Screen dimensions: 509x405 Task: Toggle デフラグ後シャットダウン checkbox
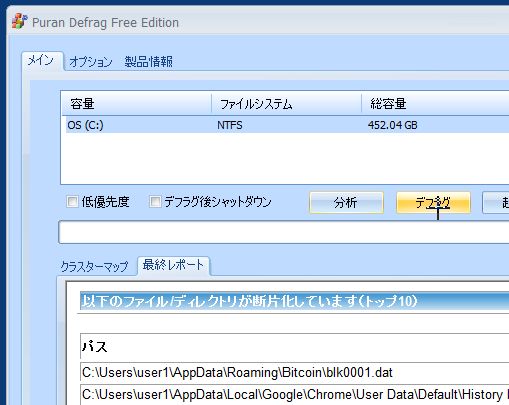(155, 202)
